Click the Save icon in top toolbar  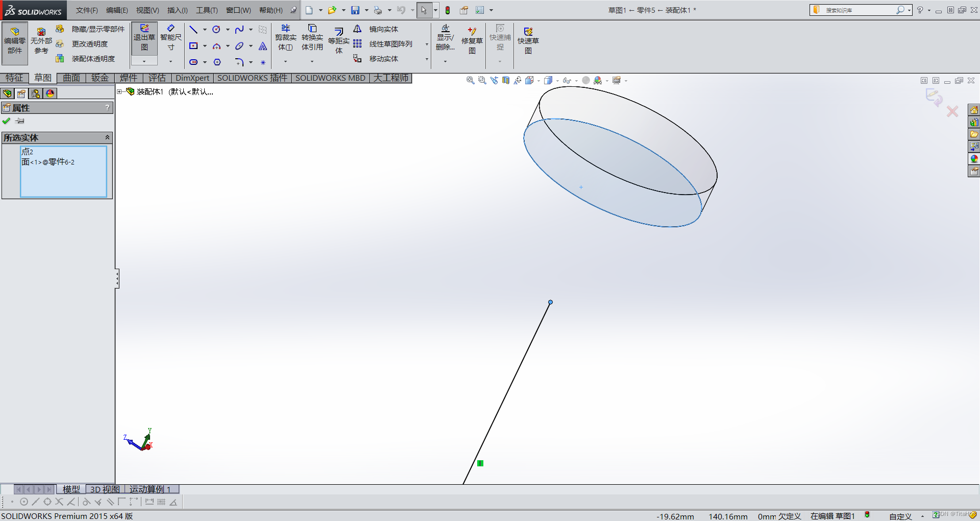[x=355, y=10]
